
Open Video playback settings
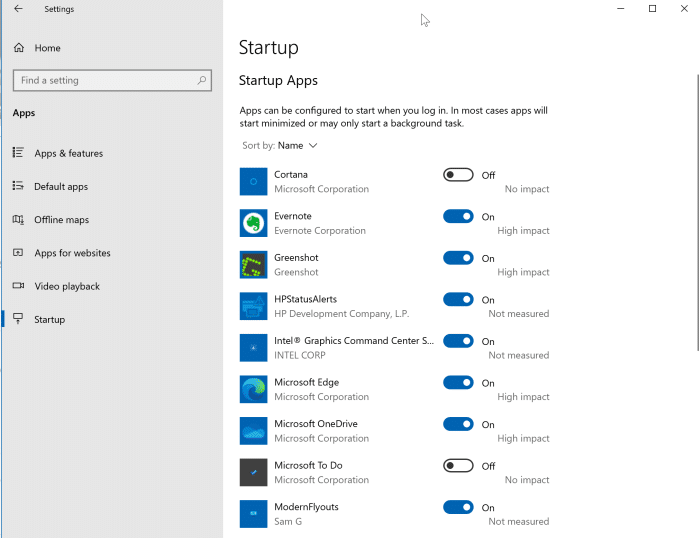(x=67, y=286)
